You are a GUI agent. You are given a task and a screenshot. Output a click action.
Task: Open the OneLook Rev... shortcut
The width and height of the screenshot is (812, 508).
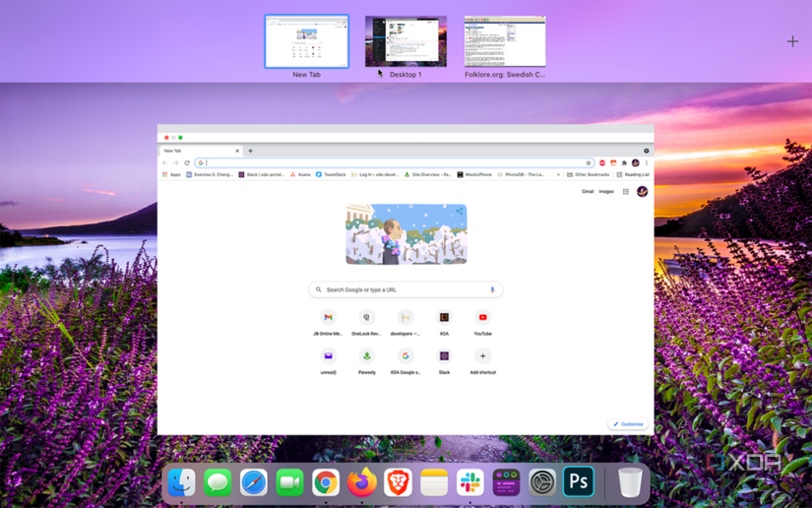click(x=367, y=323)
